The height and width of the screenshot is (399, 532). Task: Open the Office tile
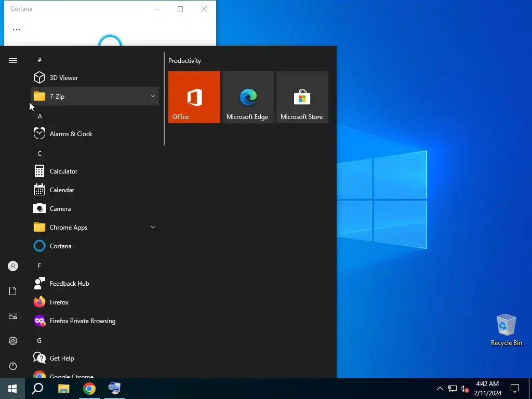(x=194, y=97)
